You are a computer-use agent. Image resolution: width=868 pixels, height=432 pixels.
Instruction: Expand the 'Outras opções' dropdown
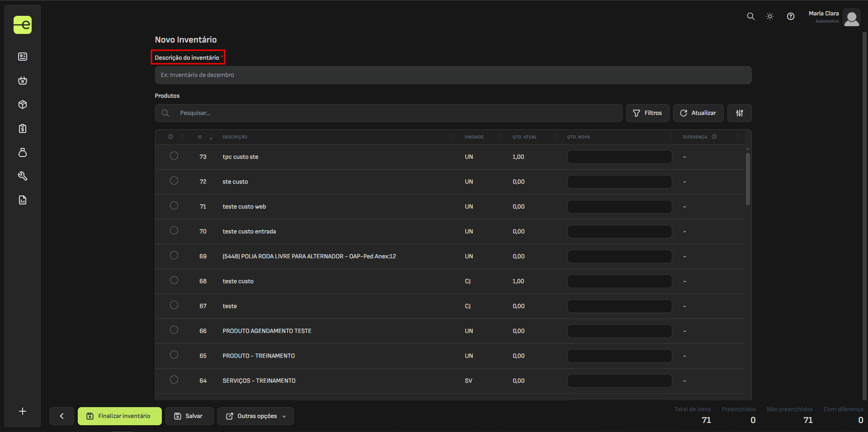tap(255, 416)
